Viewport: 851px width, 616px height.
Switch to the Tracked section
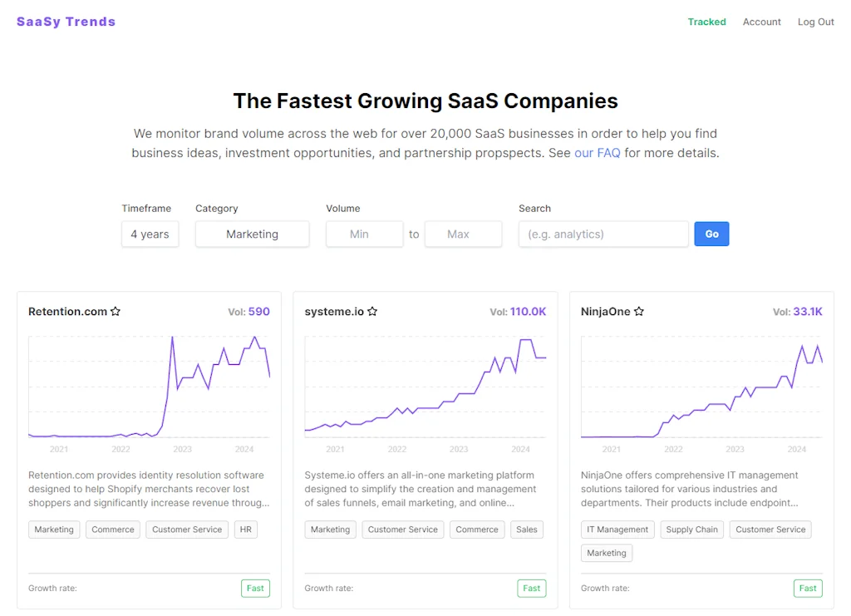pos(706,22)
